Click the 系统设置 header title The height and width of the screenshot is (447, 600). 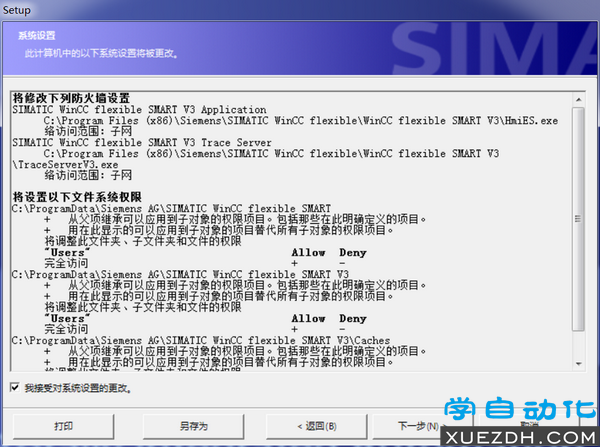(x=37, y=36)
